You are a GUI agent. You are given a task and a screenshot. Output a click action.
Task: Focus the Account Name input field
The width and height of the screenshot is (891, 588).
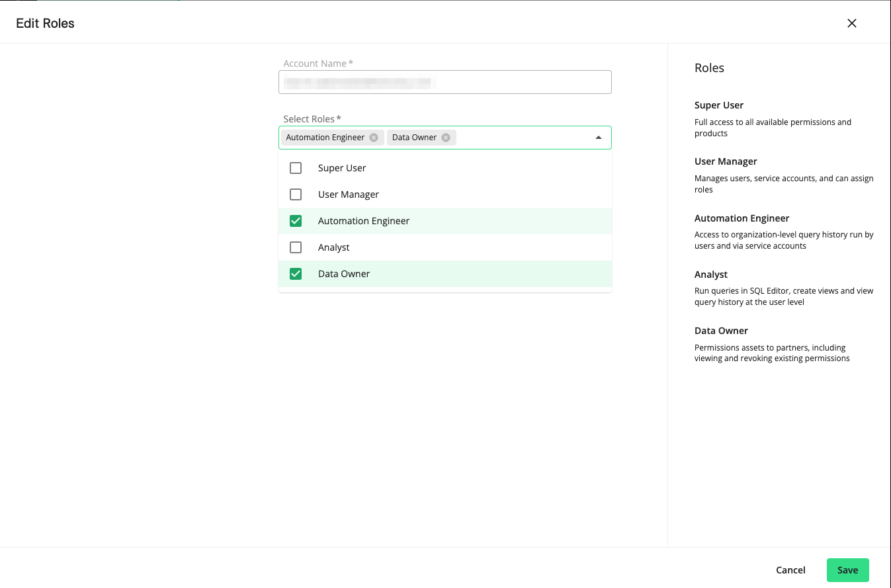pos(445,82)
